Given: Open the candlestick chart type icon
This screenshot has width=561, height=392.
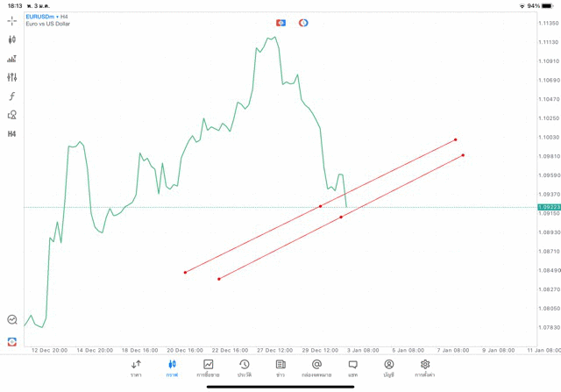Looking at the screenshot, I should pos(12,39).
